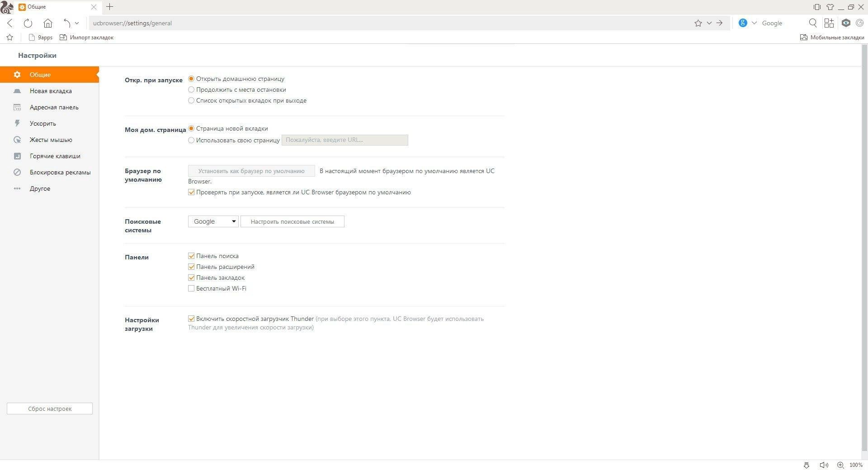Viewport: 868px width, 470px height.
Task: Expand the closed tabs history dropdown arrow
Action: pos(77,23)
